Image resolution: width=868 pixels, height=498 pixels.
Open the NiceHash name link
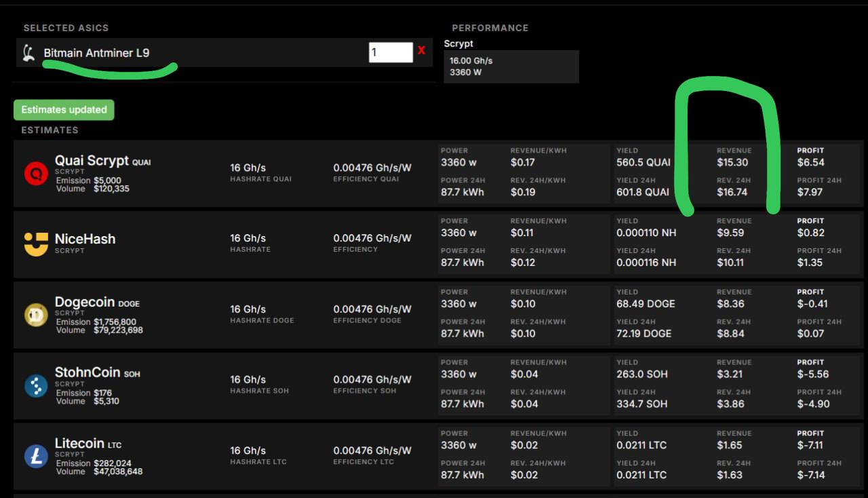(x=85, y=239)
